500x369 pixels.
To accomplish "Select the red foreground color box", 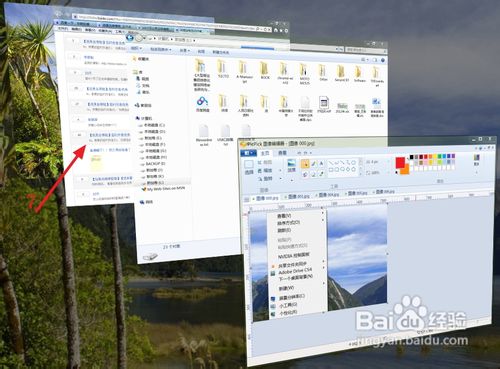I will (400, 162).
